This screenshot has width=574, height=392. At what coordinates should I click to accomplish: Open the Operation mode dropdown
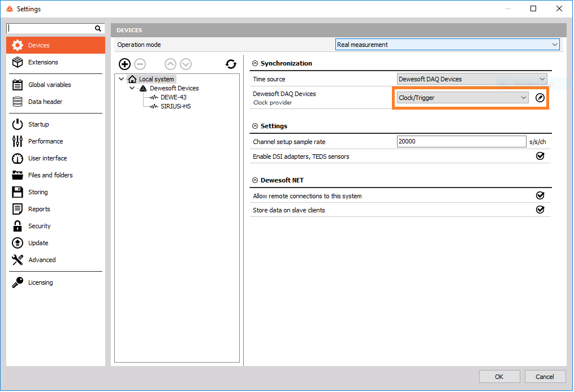447,45
